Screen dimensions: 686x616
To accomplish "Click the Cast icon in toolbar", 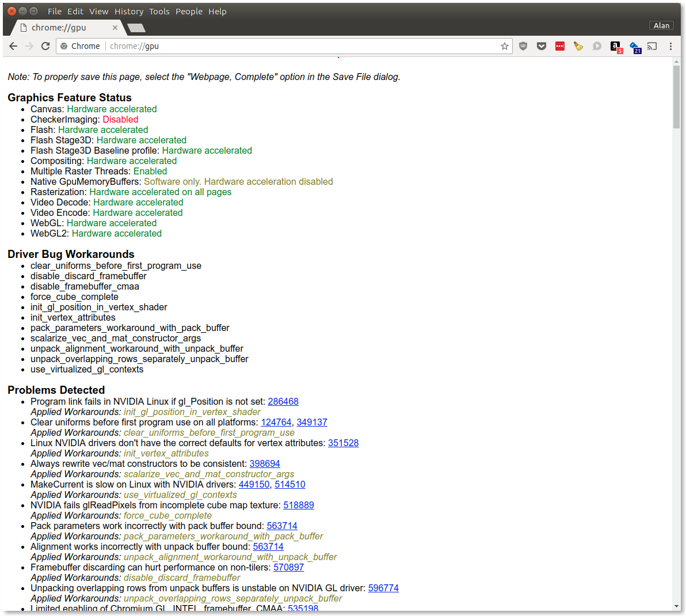I will pyautogui.click(x=652, y=46).
